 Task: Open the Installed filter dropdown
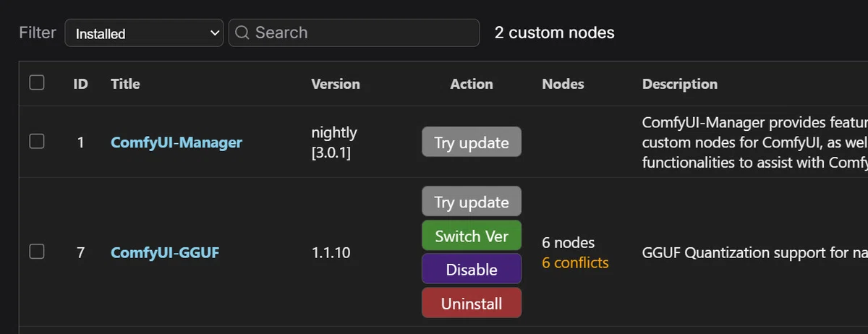pyautogui.click(x=144, y=33)
